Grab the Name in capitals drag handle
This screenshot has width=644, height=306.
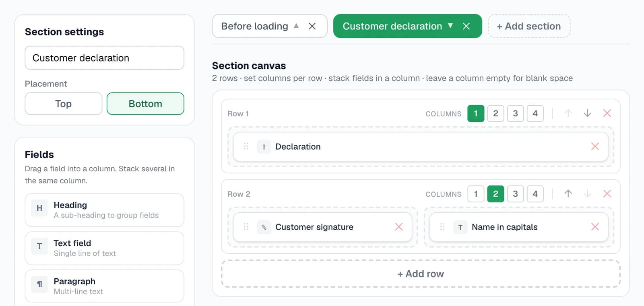[442, 227]
